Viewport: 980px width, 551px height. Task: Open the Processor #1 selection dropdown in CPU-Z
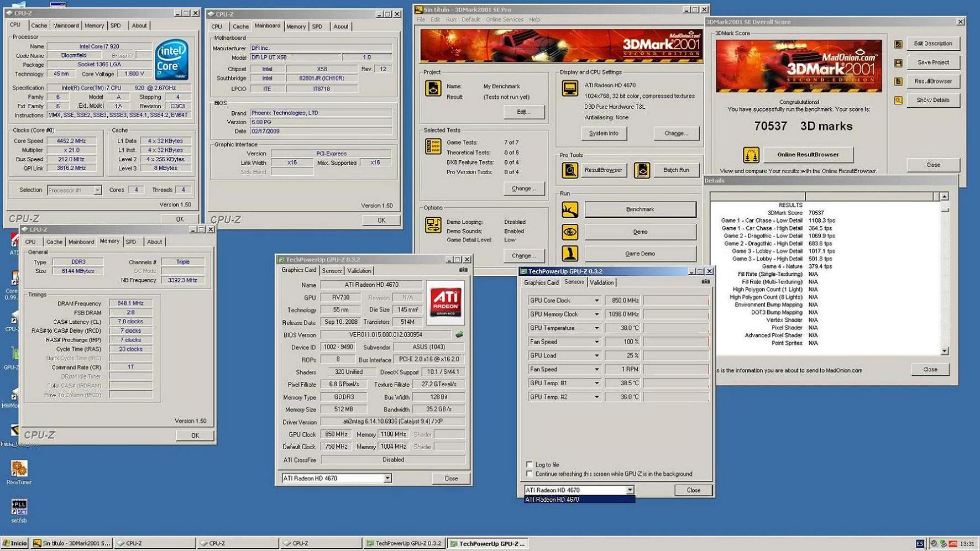coord(97,190)
